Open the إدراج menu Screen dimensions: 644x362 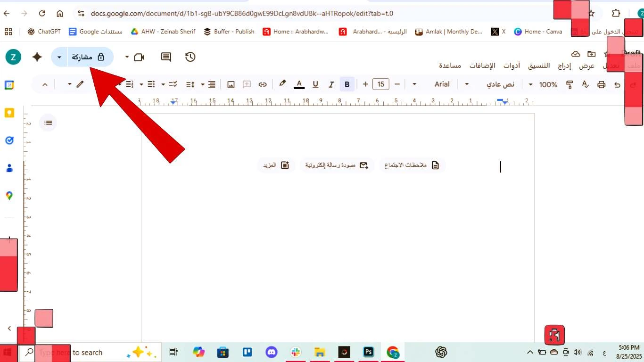564,66
